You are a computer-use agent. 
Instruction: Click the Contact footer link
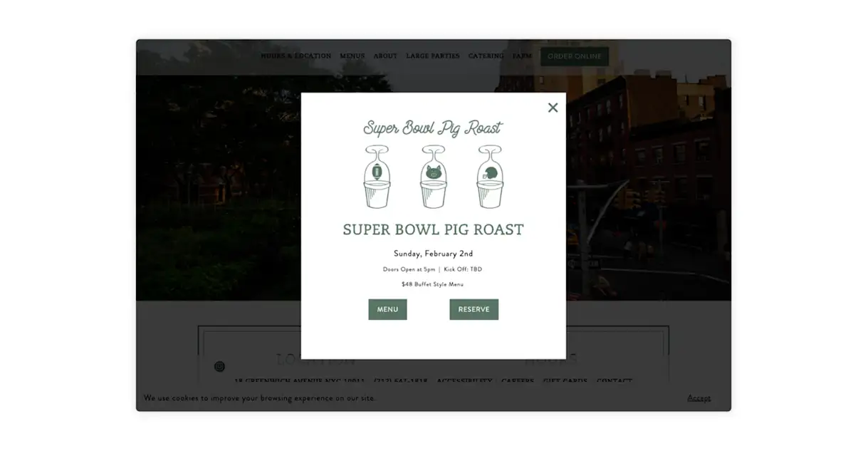tap(615, 381)
